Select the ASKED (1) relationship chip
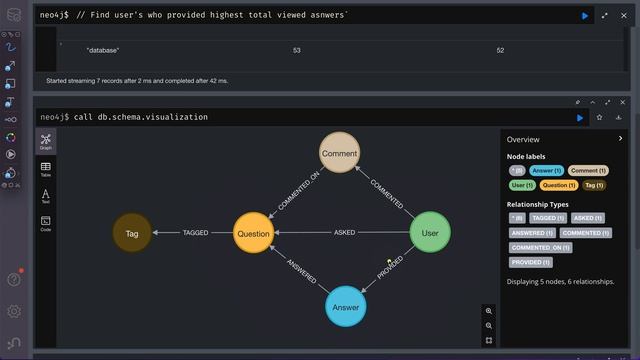Viewport: 640px width, 360px height. point(588,218)
